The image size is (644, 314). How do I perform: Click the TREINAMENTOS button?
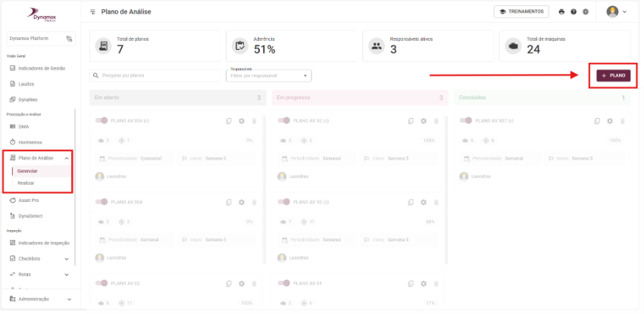click(x=521, y=12)
